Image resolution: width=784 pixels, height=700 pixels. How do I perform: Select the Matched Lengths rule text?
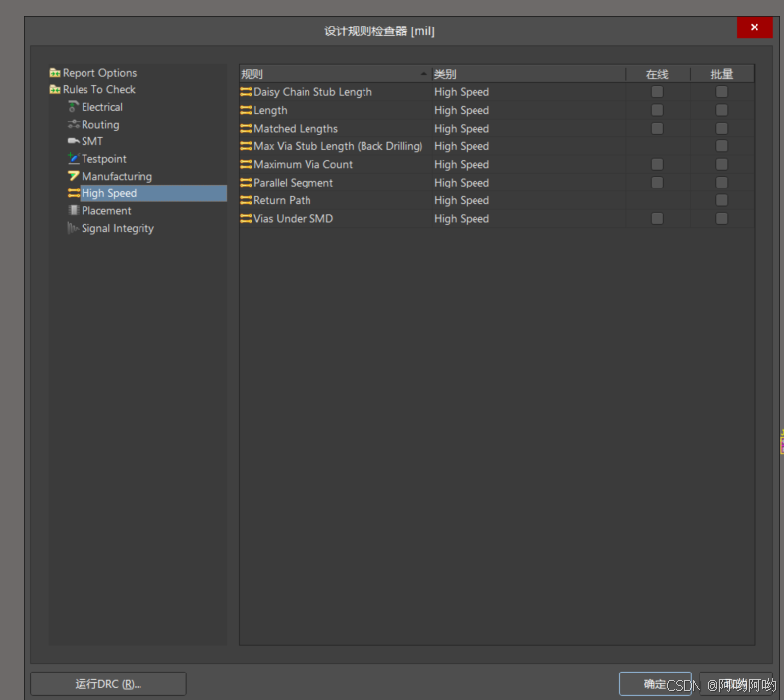tap(296, 128)
